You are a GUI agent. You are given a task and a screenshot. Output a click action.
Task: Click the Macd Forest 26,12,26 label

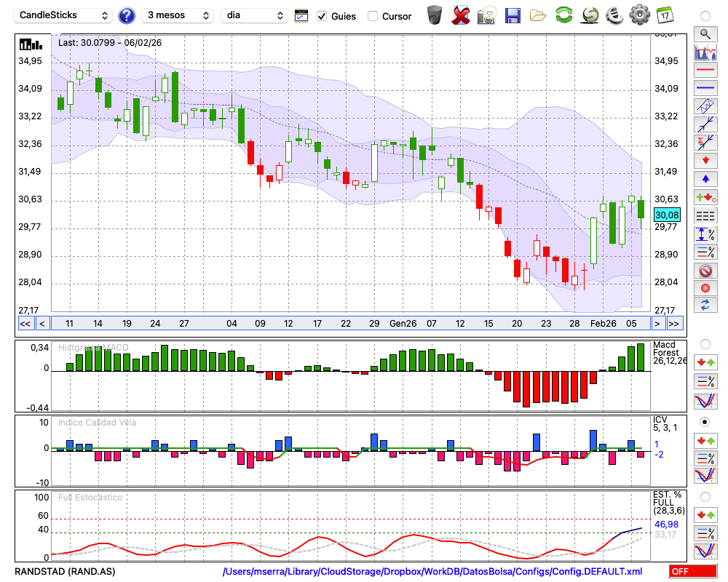point(669,353)
